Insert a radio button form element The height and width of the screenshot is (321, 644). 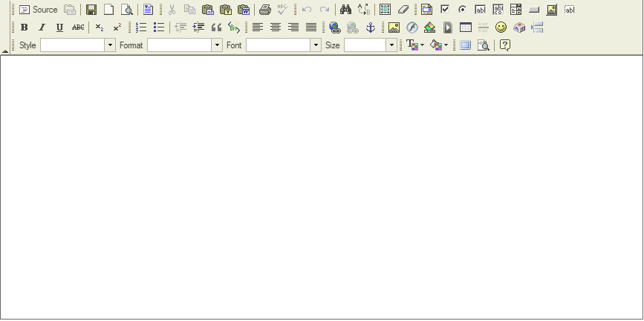462,10
